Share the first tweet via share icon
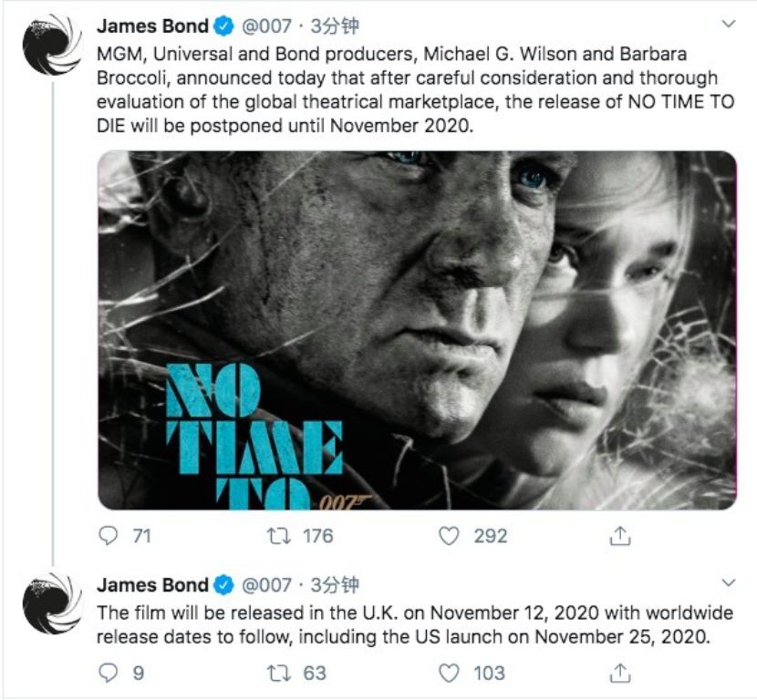 pos(620,536)
